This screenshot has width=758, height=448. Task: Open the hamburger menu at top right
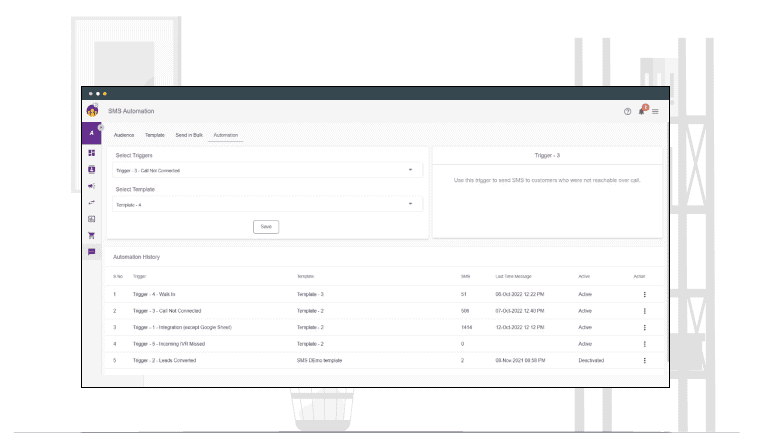656,111
